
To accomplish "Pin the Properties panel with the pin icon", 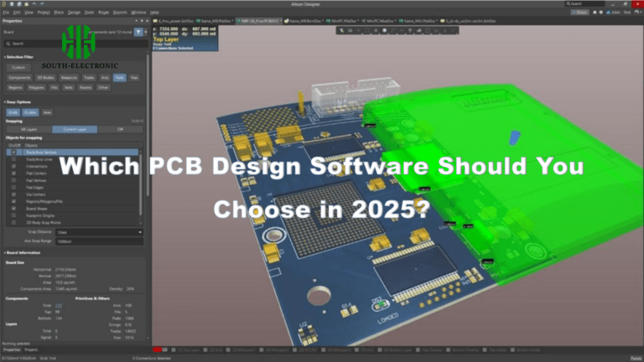I will pos(142,20).
